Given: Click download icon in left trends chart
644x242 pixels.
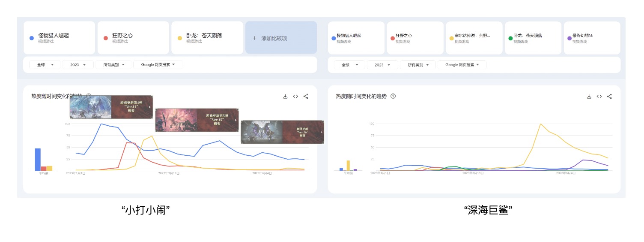Looking at the screenshot, I should point(285,97).
